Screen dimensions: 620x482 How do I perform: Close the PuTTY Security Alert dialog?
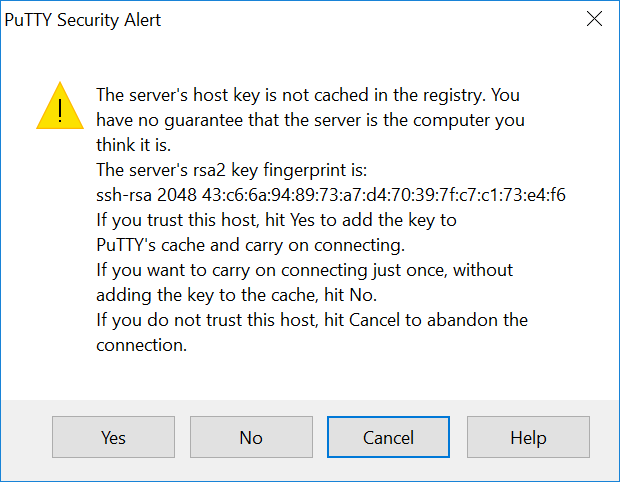593,20
